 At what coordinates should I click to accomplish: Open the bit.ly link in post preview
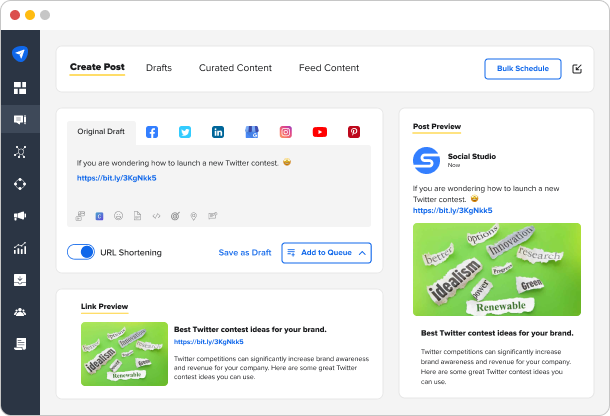[452, 211]
